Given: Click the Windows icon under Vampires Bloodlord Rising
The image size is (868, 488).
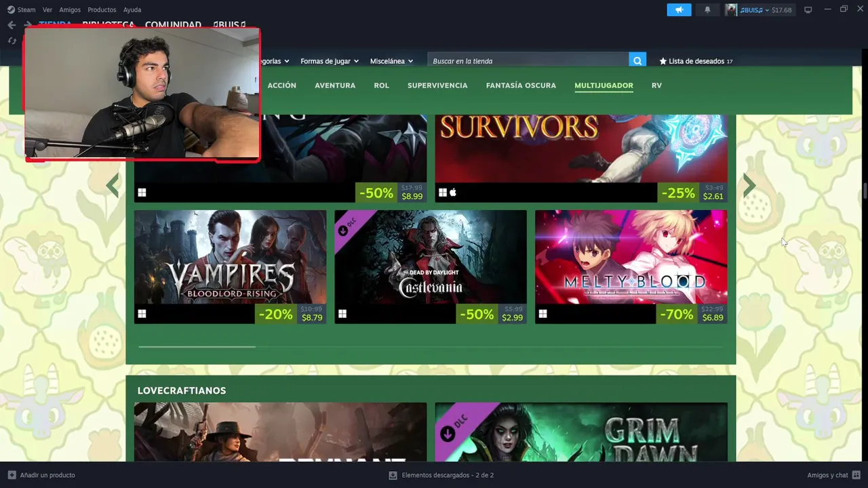Looking at the screenshot, I should (x=142, y=314).
